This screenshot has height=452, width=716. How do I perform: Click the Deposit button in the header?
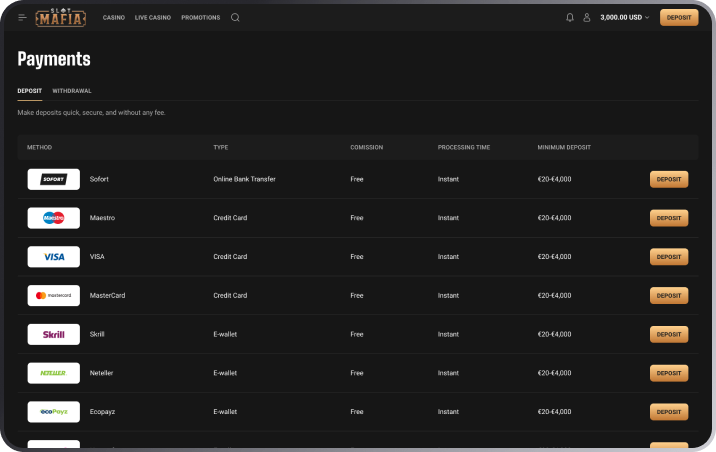(679, 17)
